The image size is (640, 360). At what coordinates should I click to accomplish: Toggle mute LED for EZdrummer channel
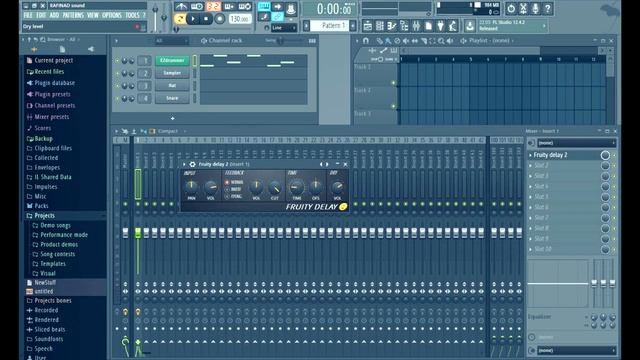[117, 61]
